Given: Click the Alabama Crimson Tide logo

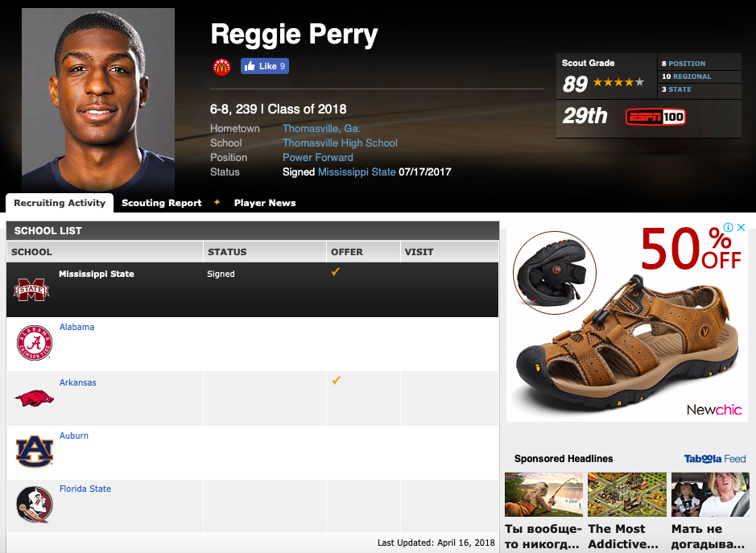Looking at the screenshot, I should pos(35,343).
